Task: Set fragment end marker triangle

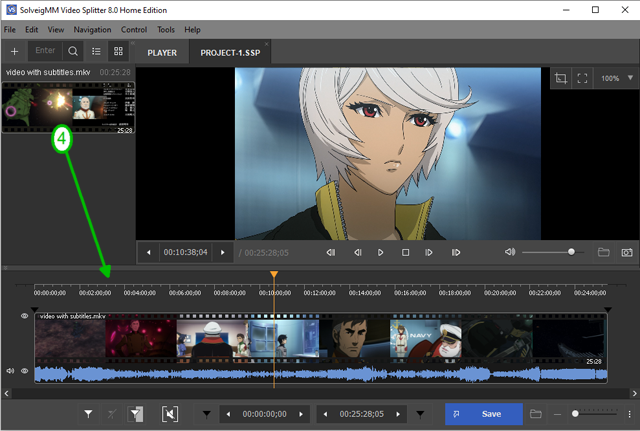Action: pyautogui.click(x=420, y=415)
